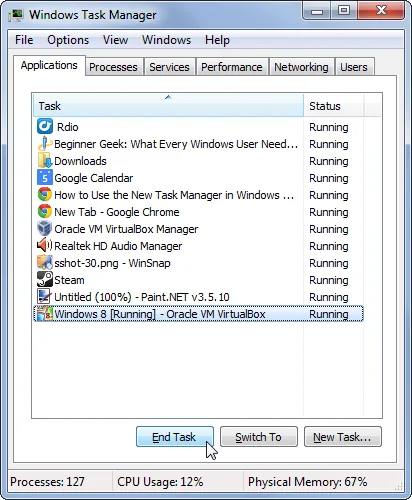Click the New Task... button

(x=343, y=437)
